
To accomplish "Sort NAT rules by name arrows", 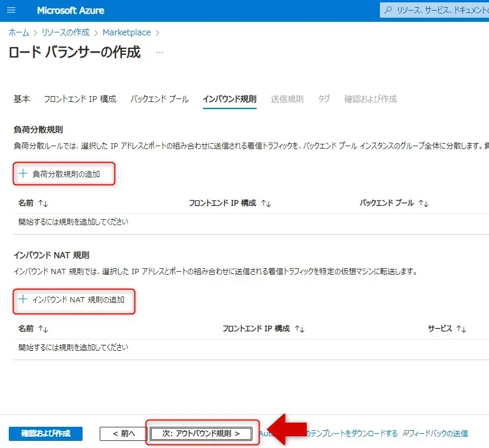I will [x=43, y=329].
